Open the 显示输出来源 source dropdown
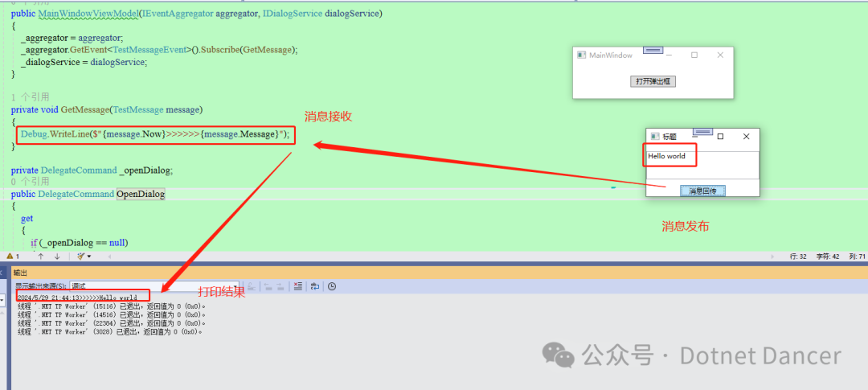The image size is (868, 390). click(x=154, y=286)
